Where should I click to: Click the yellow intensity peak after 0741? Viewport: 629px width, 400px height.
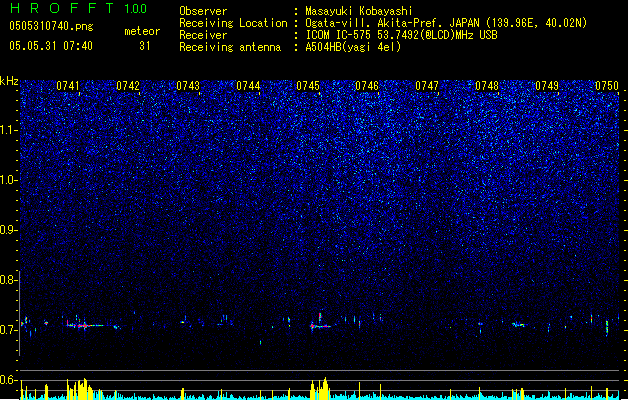point(83,388)
